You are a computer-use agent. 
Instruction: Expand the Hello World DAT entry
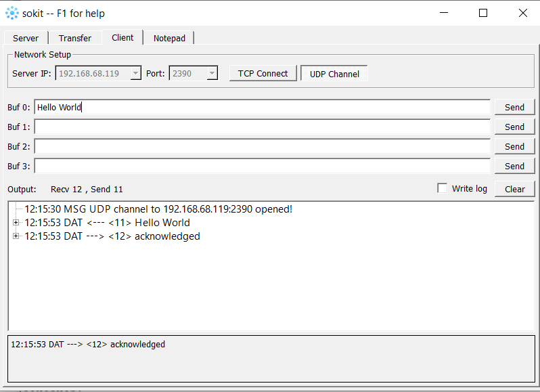16,223
